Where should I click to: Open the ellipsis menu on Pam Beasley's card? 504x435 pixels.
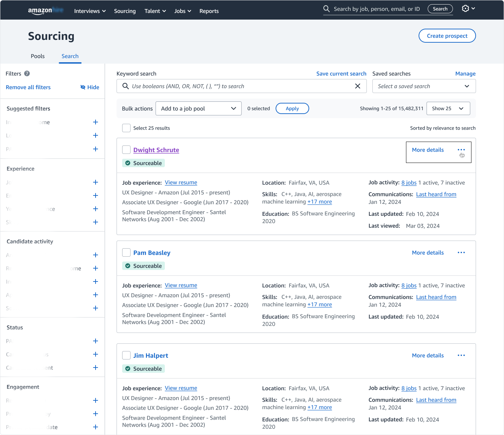click(x=461, y=252)
